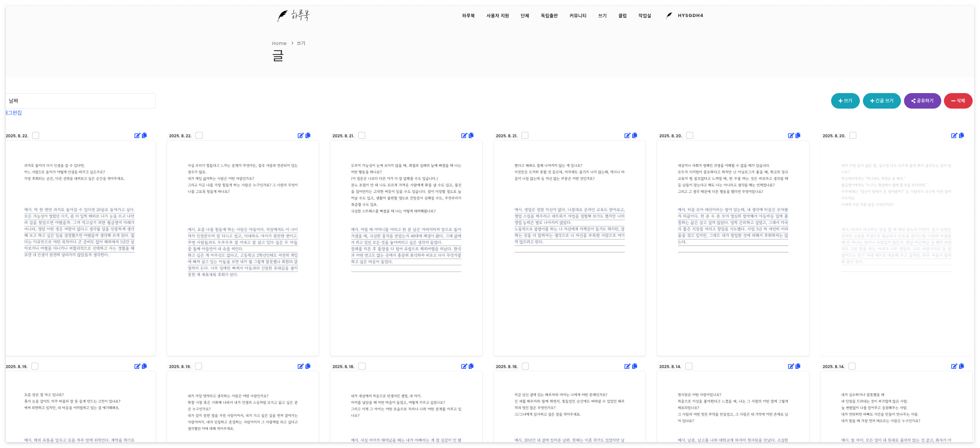Click copy icon on first 2025. 8. 19. entry
980x448 pixels.
pos(145,366)
